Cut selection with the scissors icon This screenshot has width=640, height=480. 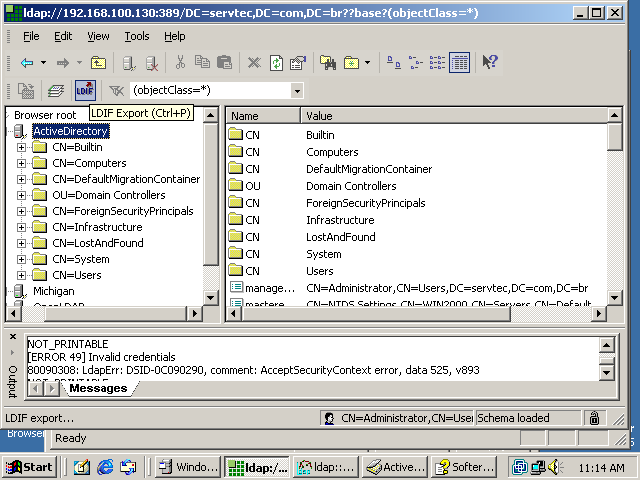pos(180,62)
